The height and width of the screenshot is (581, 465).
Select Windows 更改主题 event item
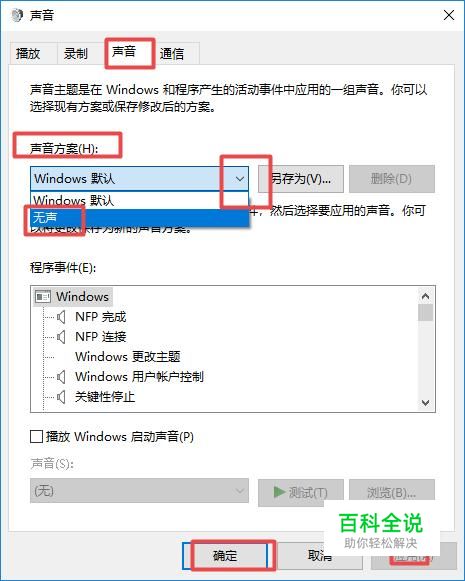(128, 357)
